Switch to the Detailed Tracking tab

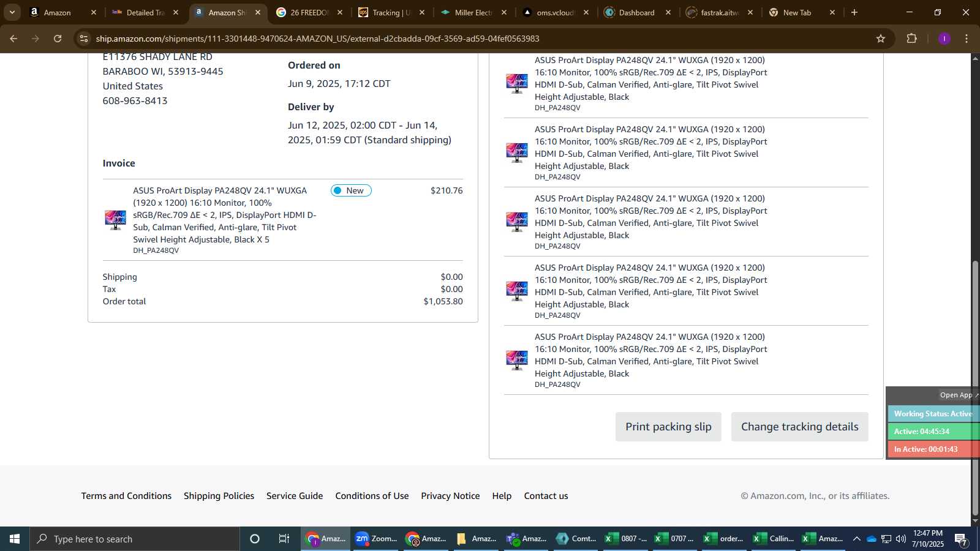tap(145, 12)
